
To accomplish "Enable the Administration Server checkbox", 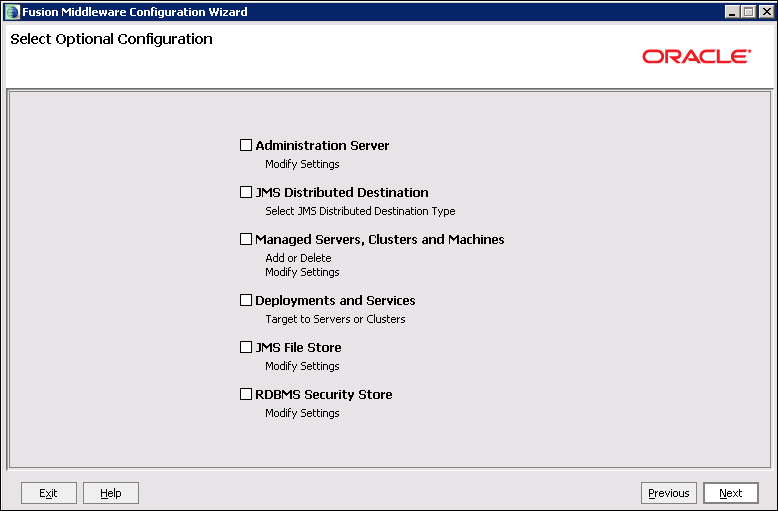I will (x=246, y=145).
